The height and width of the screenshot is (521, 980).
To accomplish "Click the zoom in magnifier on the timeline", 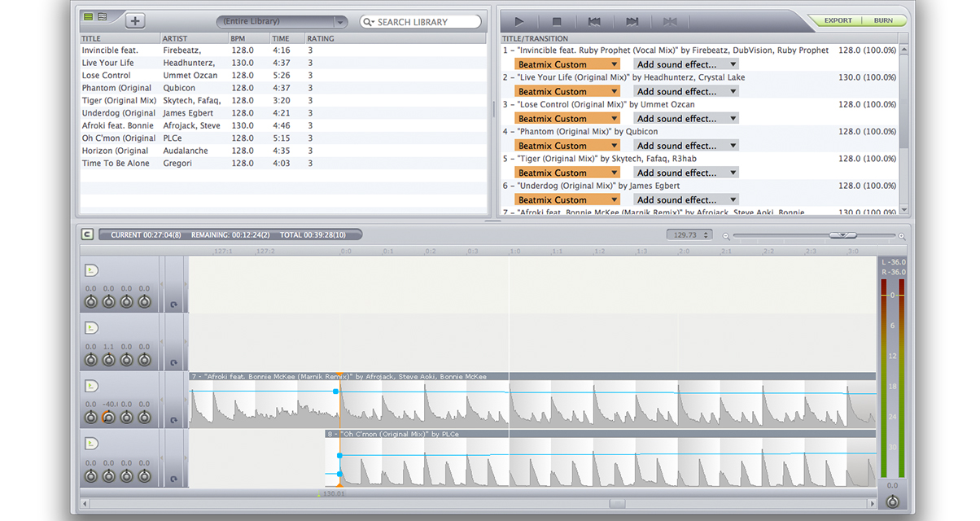I will pos(901,236).
